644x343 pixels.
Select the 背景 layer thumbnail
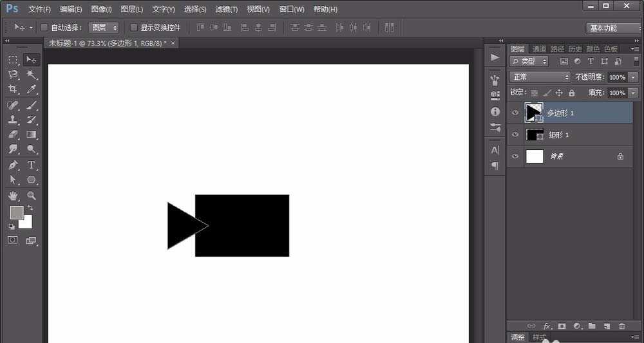click(535, 156)
